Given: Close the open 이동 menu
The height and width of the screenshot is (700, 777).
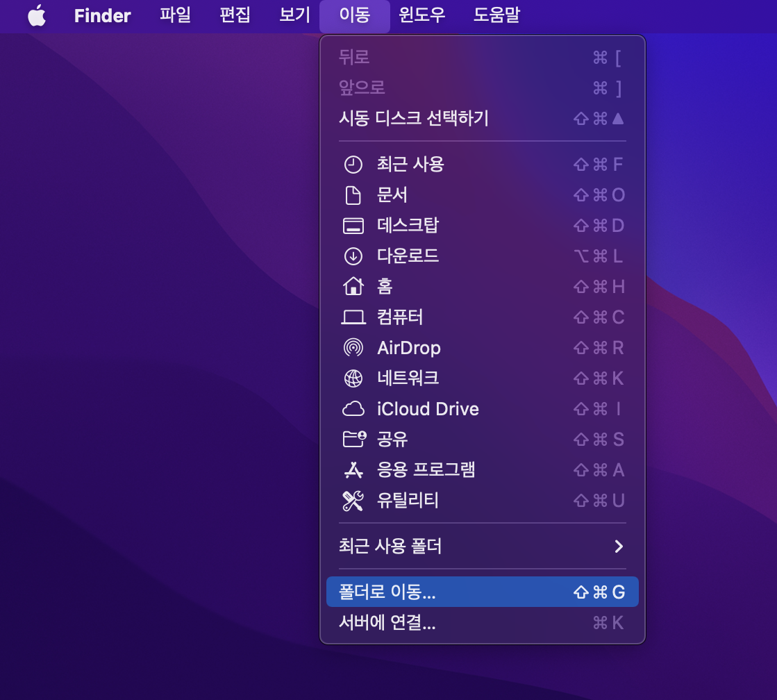Looking at the screenshot, I should pos(355,15).
